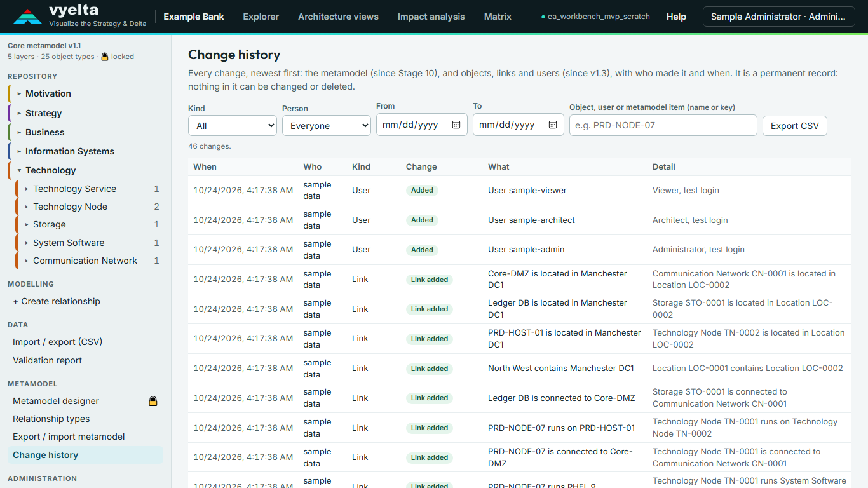Click the Example Bank nav item
Image resolution: width=868 pixels, height=488 pixels.
194,17
